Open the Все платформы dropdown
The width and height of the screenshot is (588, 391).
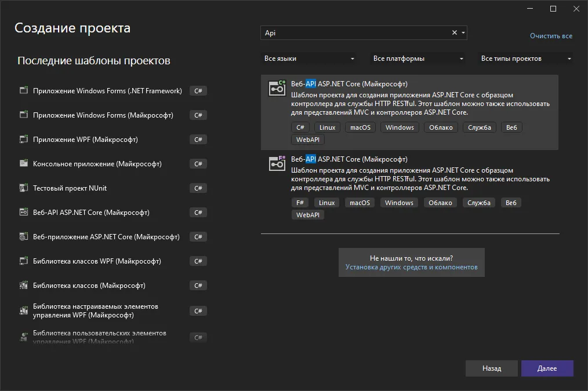tap(418, 59)
